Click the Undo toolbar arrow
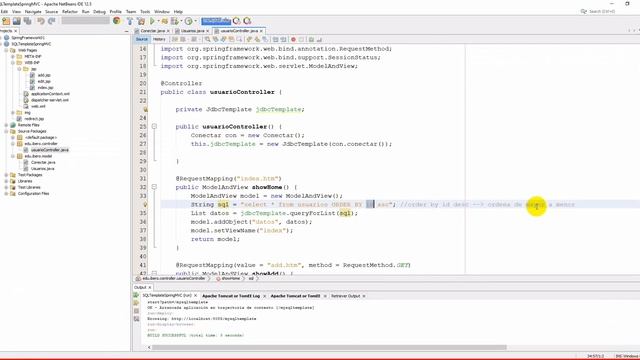Viewport: 640px width, 360px height. (41, 21)
